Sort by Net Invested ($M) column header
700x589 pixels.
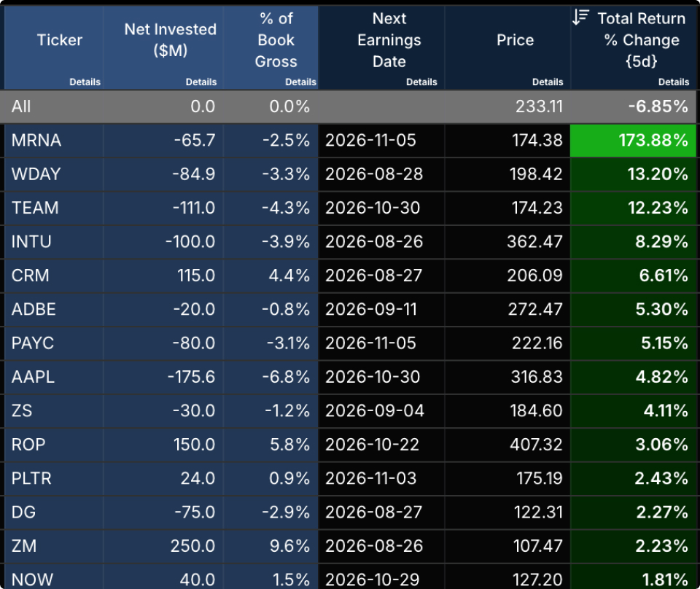point(170,40)
